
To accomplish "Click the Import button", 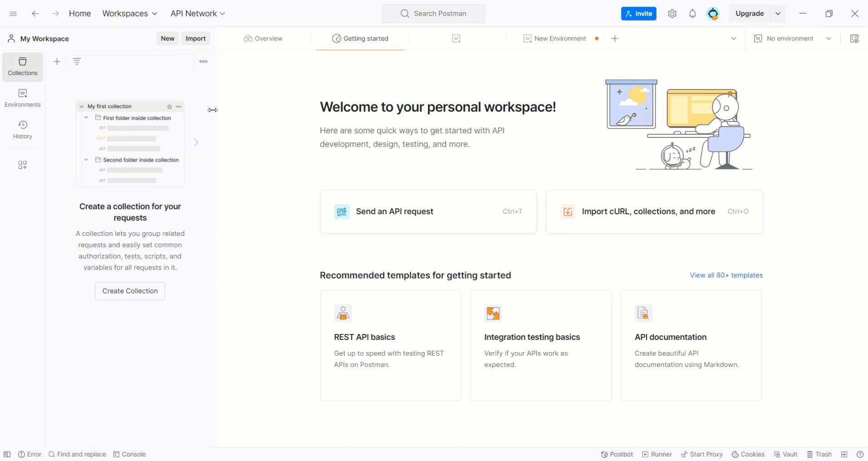I will click(x=196, y=39).
